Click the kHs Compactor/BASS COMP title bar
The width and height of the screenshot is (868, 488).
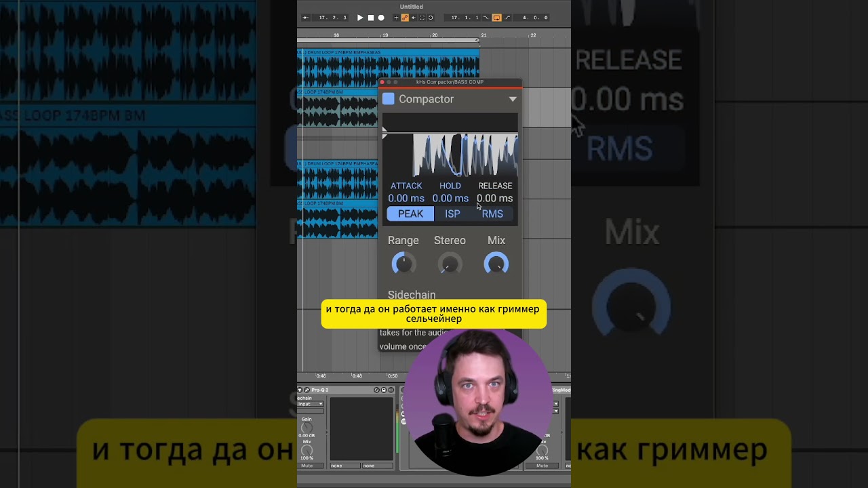coord(450,83)
